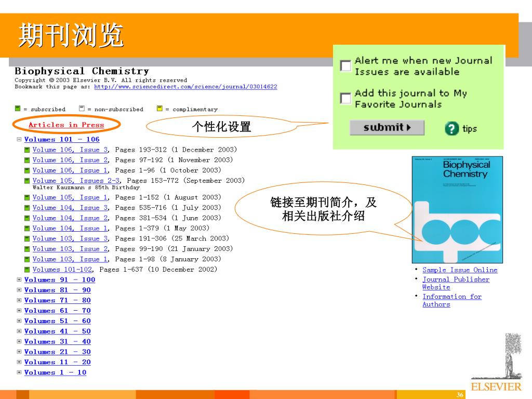The image size is (532, 399).
Task: Expand Volumes 41 - 50
Action: click(x=19, y=331)
